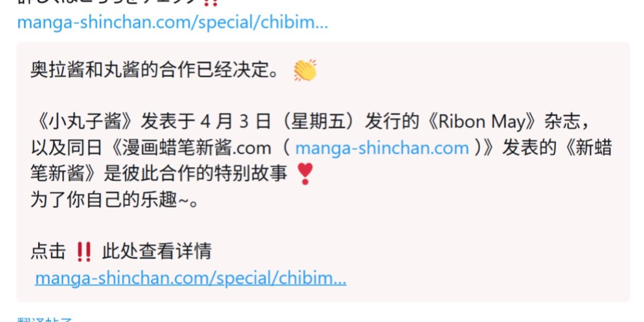The width and height of the screenshot is (644, 322).
Task: Click the clapping hands emoji
Action: pos(305,71)
